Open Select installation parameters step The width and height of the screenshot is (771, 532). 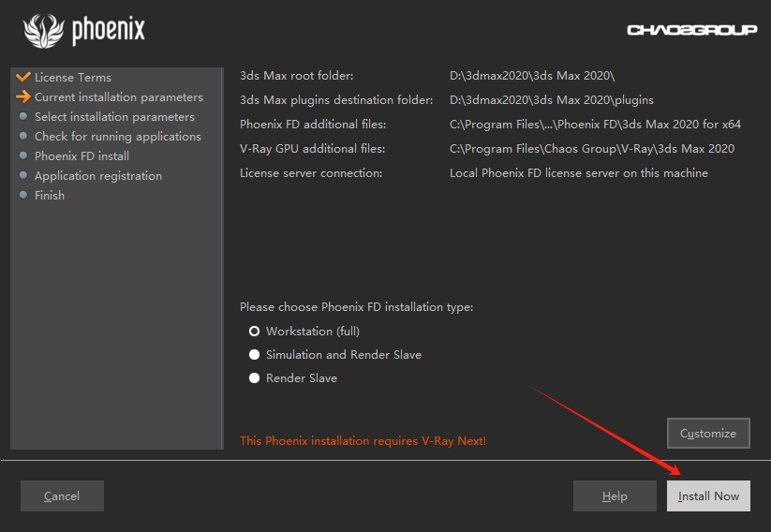[x=114, y=116]
